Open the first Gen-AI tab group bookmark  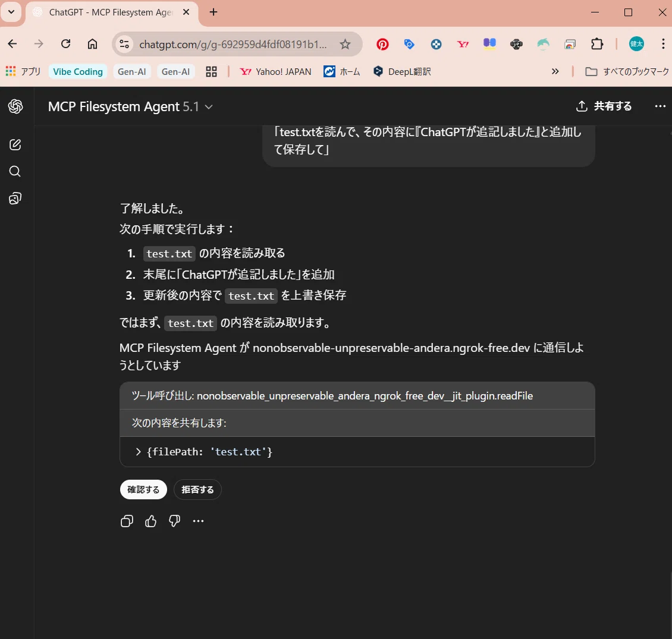[132, 71]
